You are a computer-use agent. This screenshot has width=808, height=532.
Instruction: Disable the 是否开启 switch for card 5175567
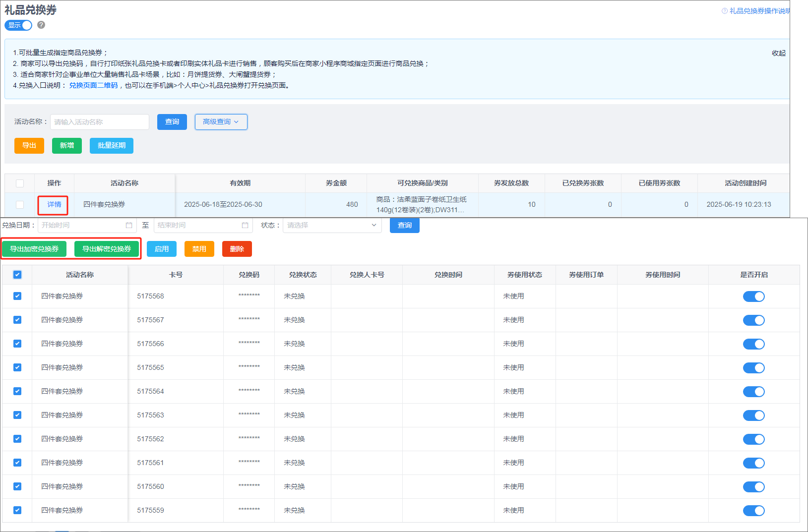click(753, 320)
